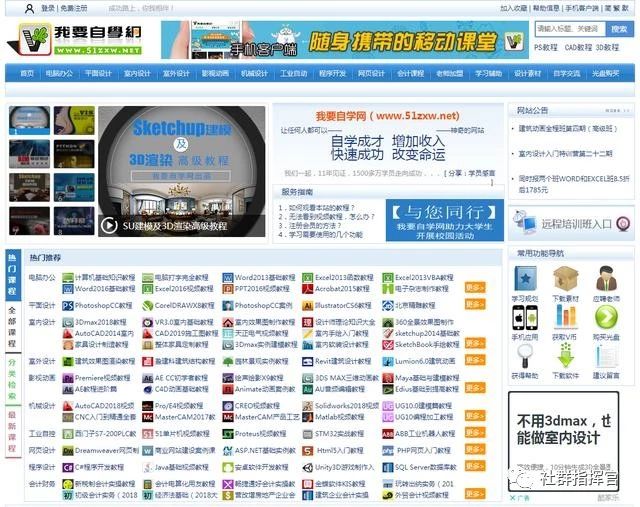Open the 获取V币 bar chart icon
Screen dimensions: 640x507
pyautogui.click(x=565, y=318)
